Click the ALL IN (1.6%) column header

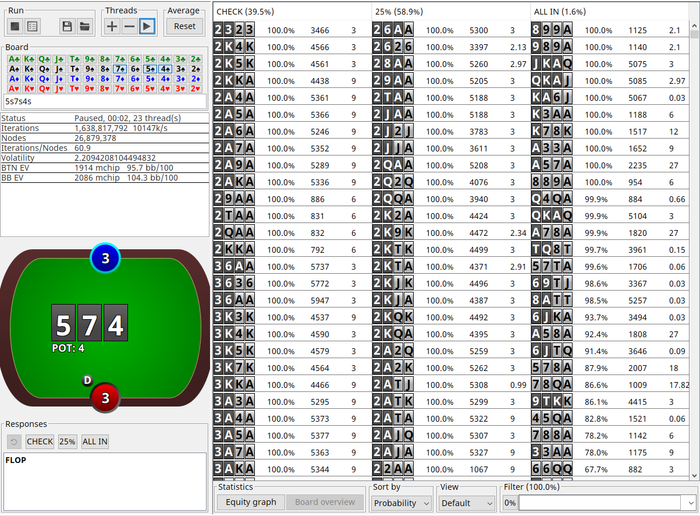[x=610, y=12]
